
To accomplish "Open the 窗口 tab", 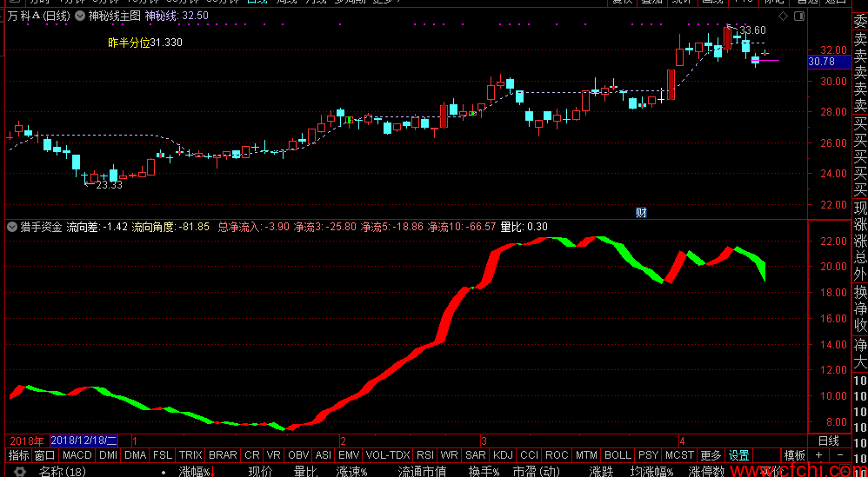I will [45, 455].
